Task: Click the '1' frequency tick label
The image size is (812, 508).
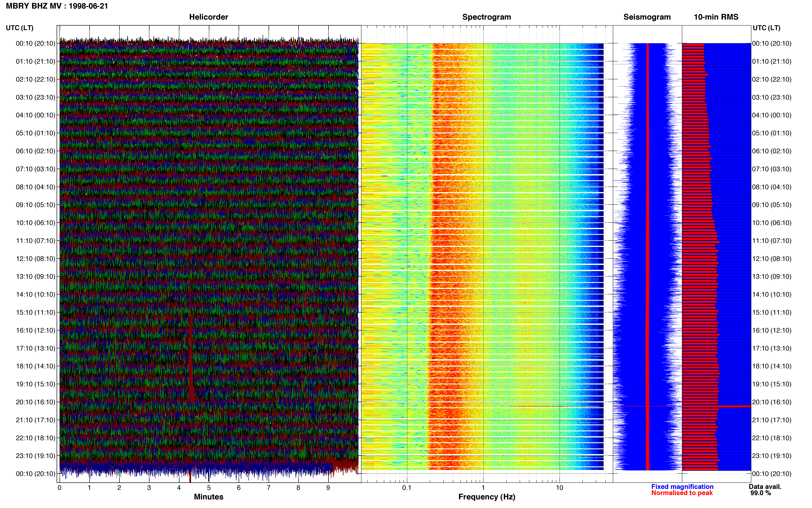Action: 483,488
